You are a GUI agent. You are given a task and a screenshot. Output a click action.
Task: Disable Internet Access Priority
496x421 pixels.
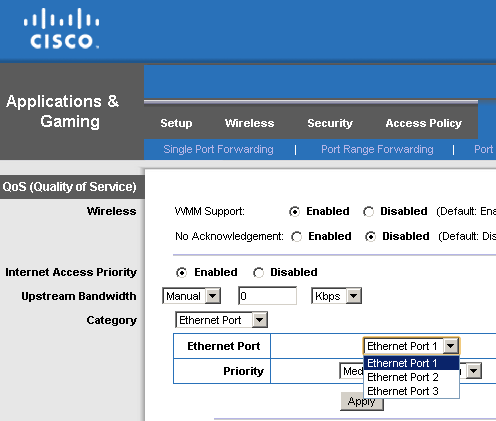click(x=258, y=273)
